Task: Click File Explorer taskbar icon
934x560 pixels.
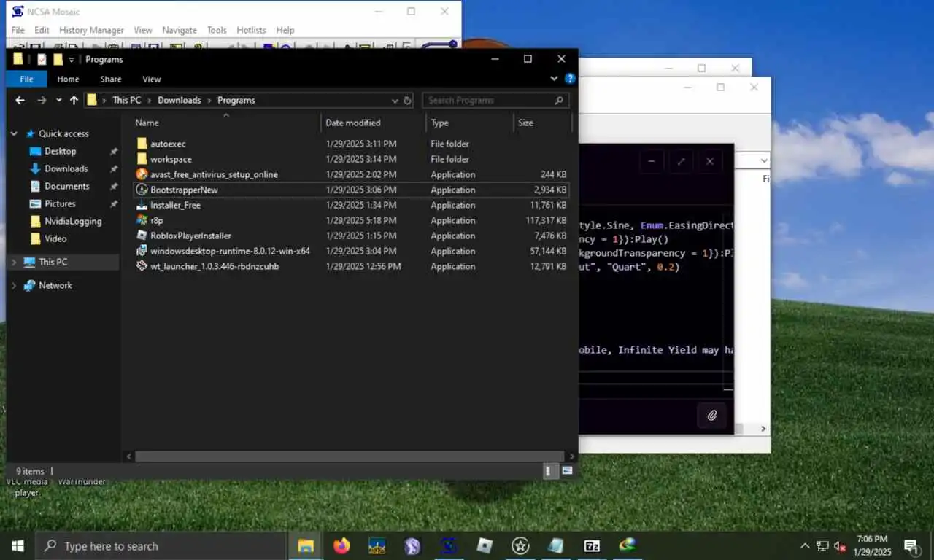Action: pos(306,545)
